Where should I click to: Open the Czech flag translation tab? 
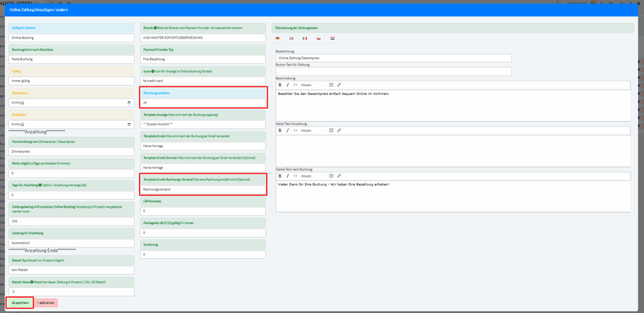pos(318,38)
